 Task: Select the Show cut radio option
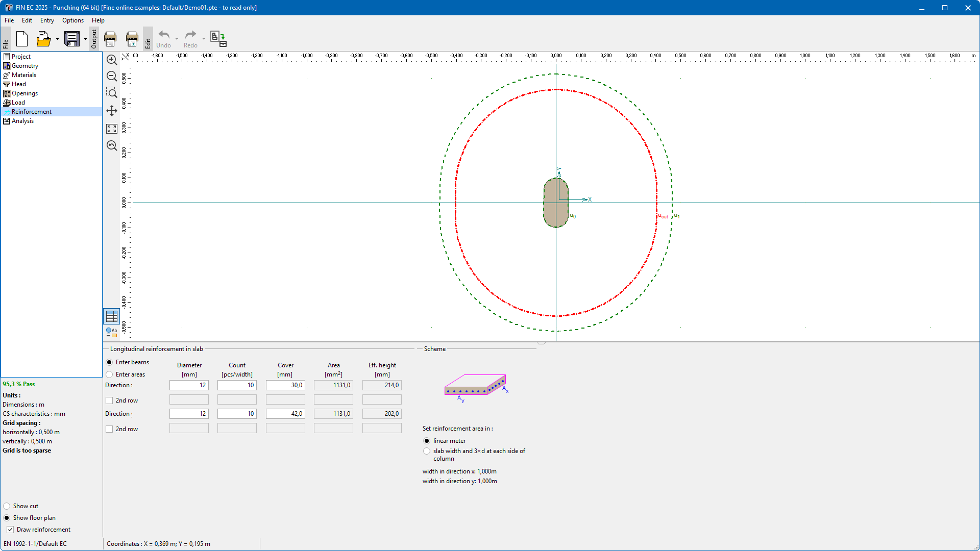pyautogui.click(x=7, y=506)
